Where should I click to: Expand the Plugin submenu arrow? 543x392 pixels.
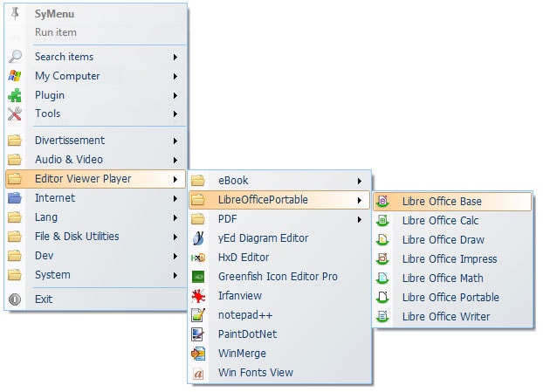click(x=175, y=95)
